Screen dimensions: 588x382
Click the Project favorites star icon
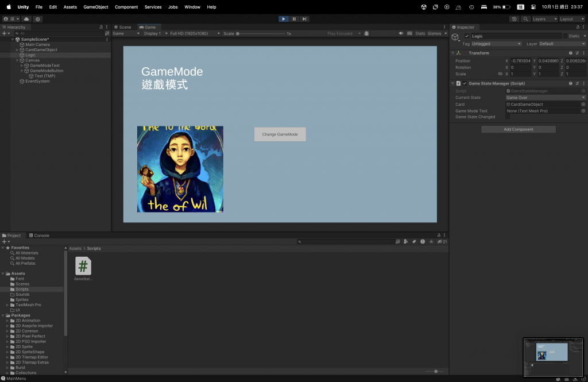tap(431, 242)
